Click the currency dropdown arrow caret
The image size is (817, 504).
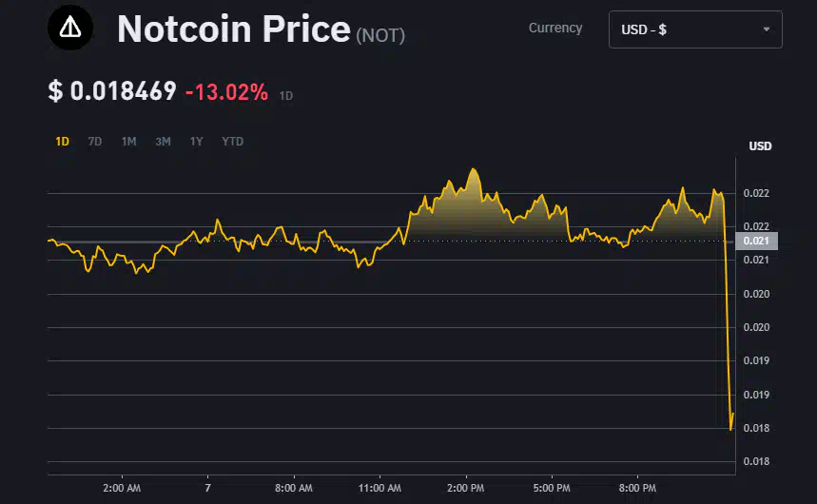pyautogui.click(x=767, y=29)
